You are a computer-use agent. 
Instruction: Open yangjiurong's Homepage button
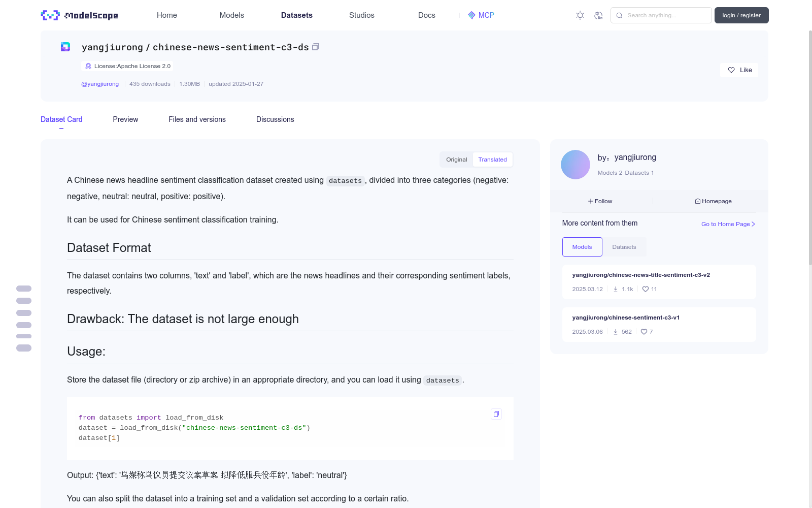714,201
